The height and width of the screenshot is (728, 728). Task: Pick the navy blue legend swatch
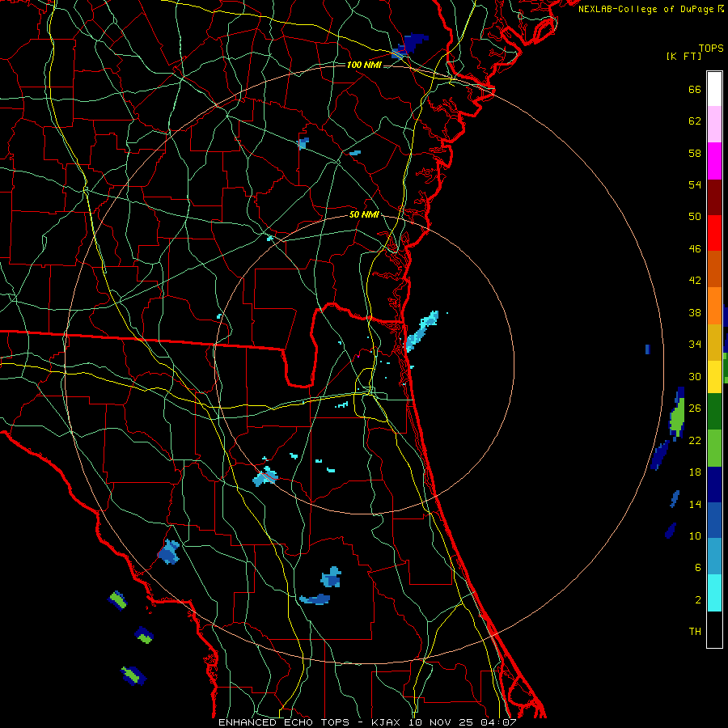714,485
